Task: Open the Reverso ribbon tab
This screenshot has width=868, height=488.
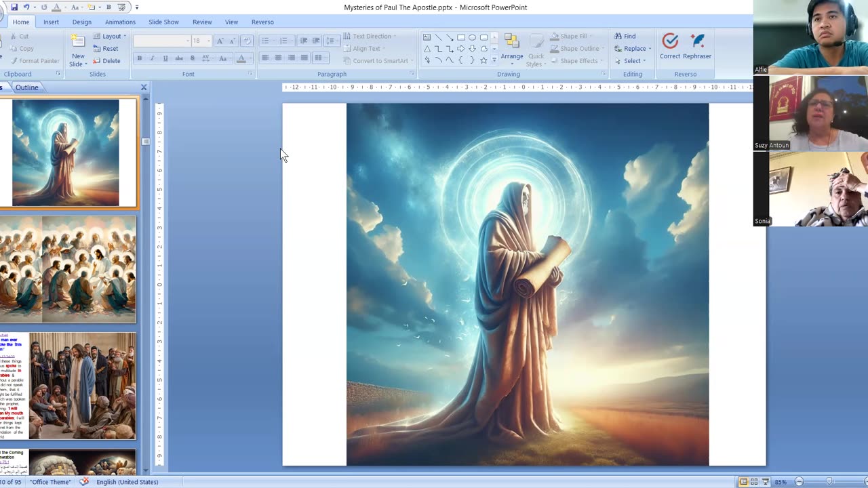Action: (x=262, y=22)
